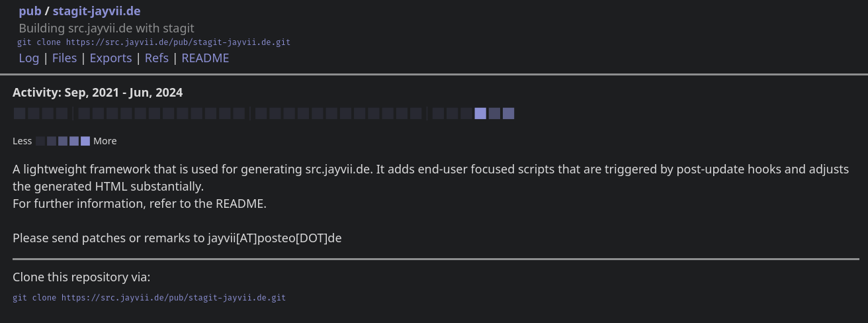Open the Refs navigation link
This screenshot has height=323, width=868.
tap(157, 58)
